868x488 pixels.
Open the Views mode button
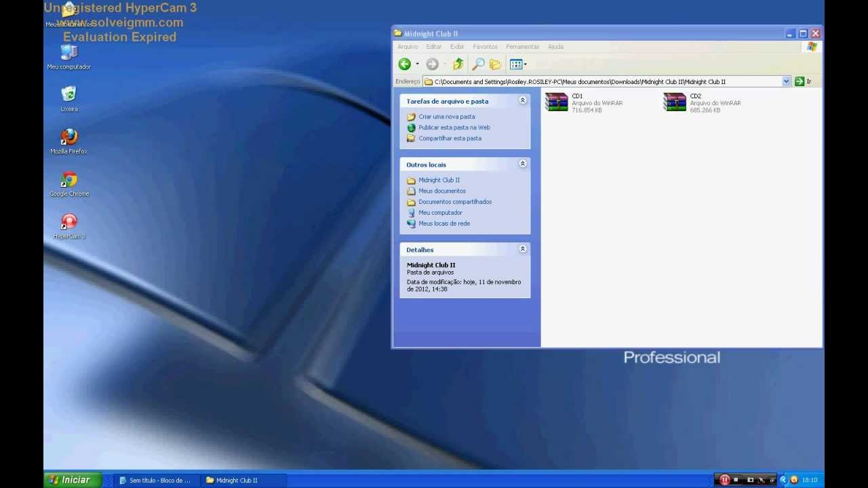[x=516, y=64]
